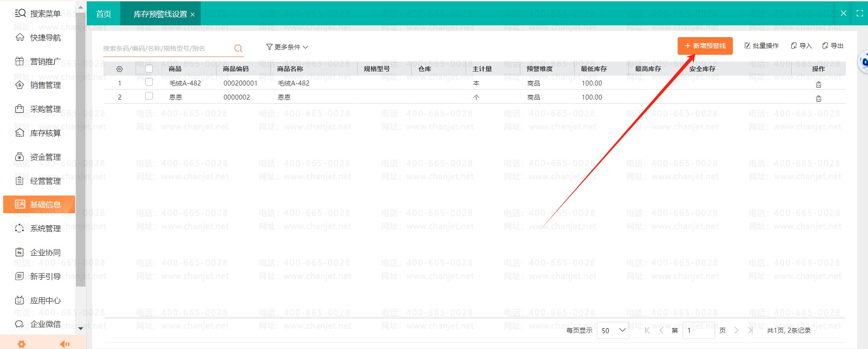Close all tabs with top-right X

[843, 13]
